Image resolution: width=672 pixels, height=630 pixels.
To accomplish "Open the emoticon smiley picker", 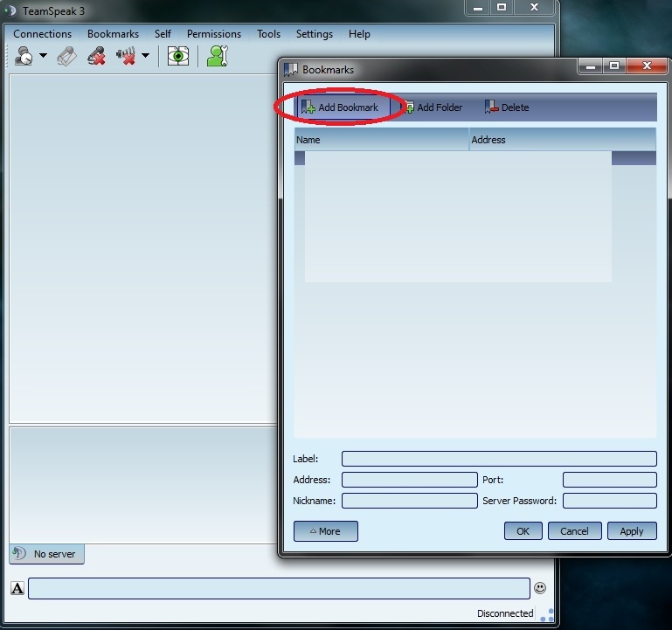I will 540,588.
